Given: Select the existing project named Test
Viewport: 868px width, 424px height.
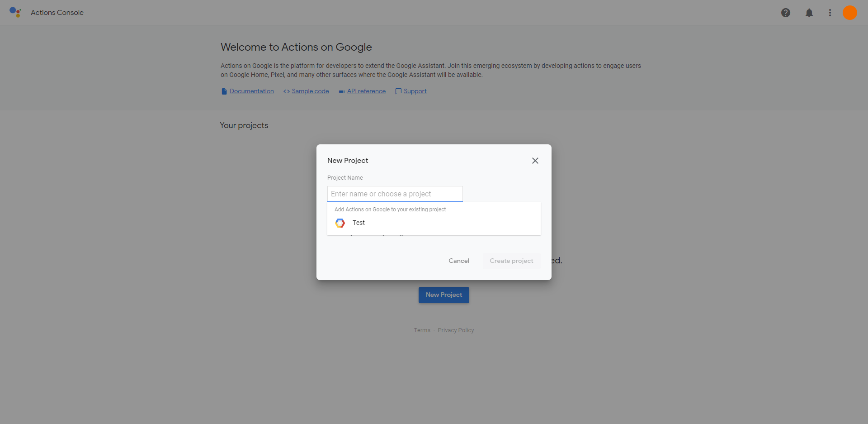Looking at the screenshot, I should 434,223.
